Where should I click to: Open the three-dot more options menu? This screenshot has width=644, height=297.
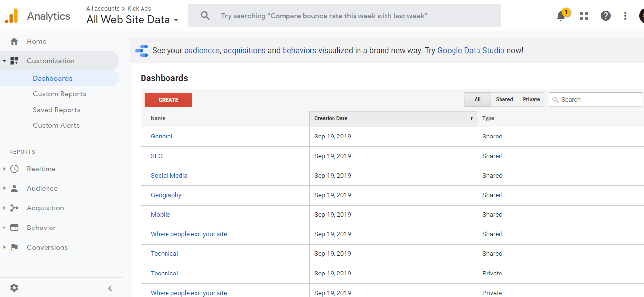pos(625,16)
